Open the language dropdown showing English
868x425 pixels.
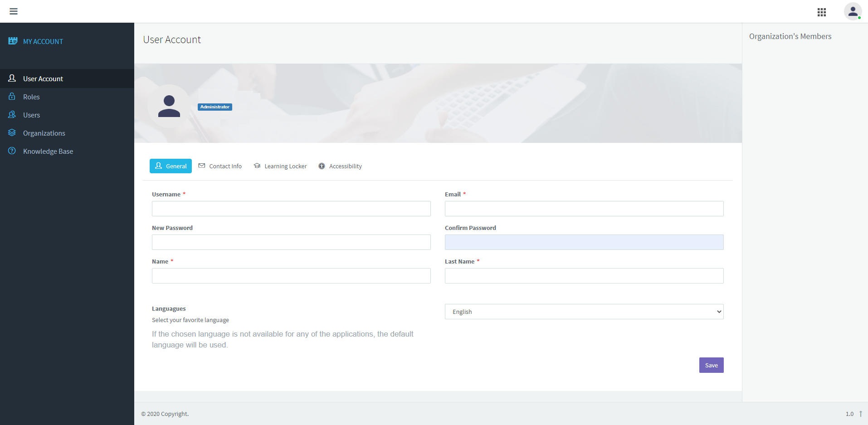[x=584, y=312]
